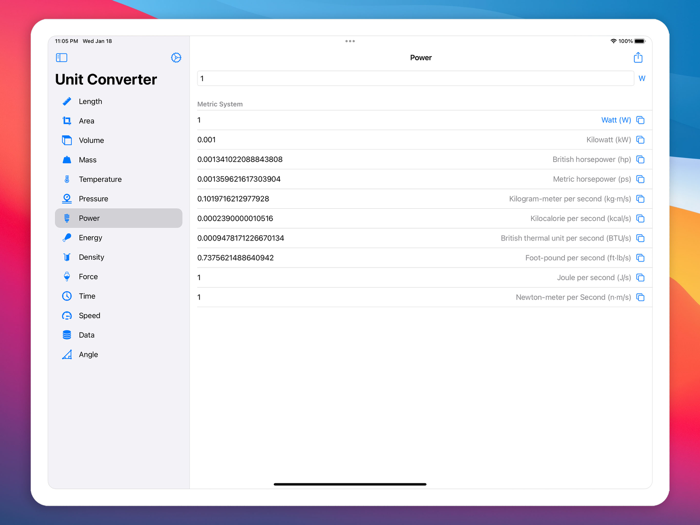This screenshot has height=525, width=700.
Task: Go to the Energy category
Action: coord(118,238)
